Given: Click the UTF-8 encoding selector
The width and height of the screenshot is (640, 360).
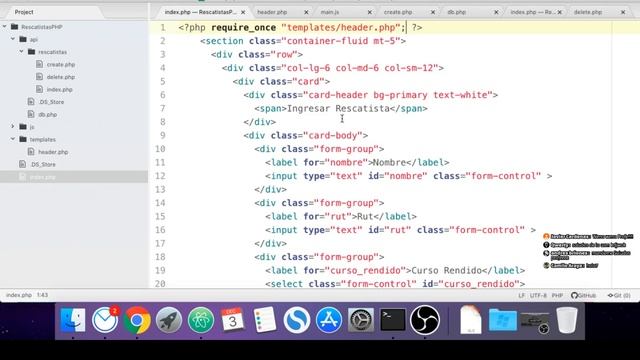Looking at the screenshot, I should click(538, 295).
